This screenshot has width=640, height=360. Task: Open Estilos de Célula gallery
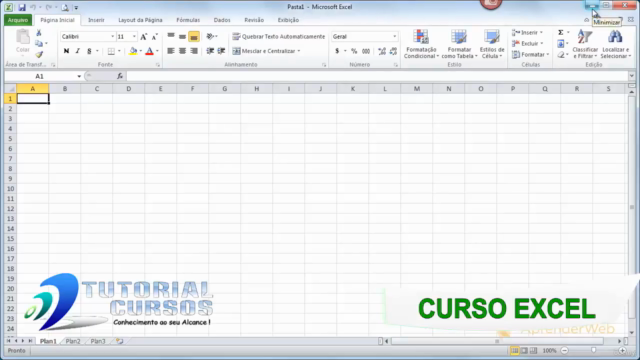[492, 44]
